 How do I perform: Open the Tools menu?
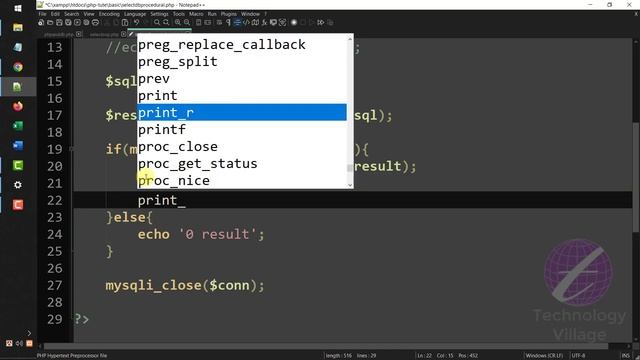179,14
